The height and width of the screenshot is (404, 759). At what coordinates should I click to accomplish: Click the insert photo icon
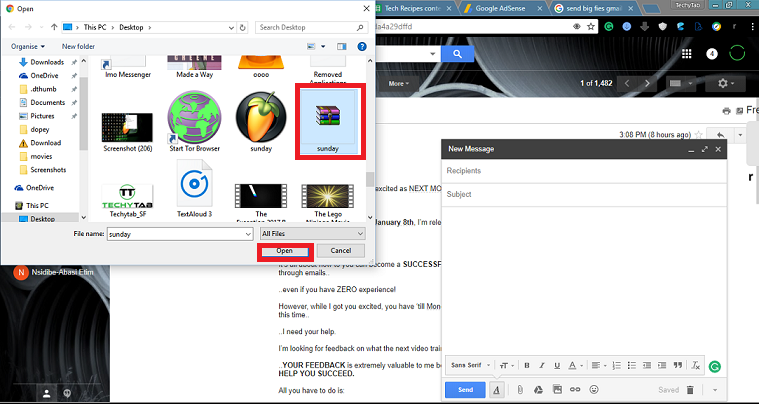pos(557,389)
